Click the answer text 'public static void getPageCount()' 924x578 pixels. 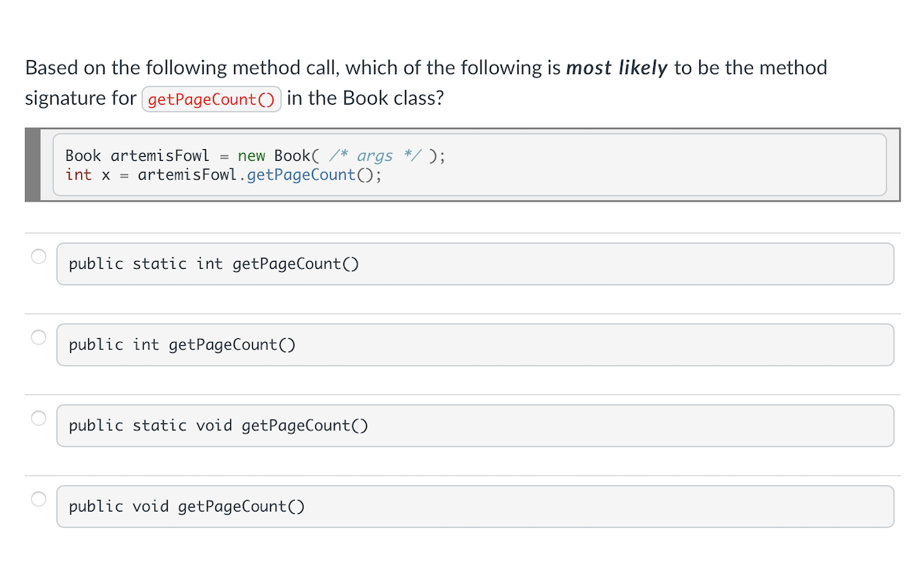[219, 425]
